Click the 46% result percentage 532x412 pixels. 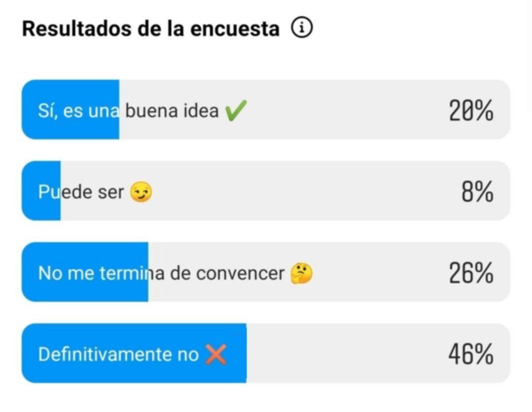click(470, 353)
